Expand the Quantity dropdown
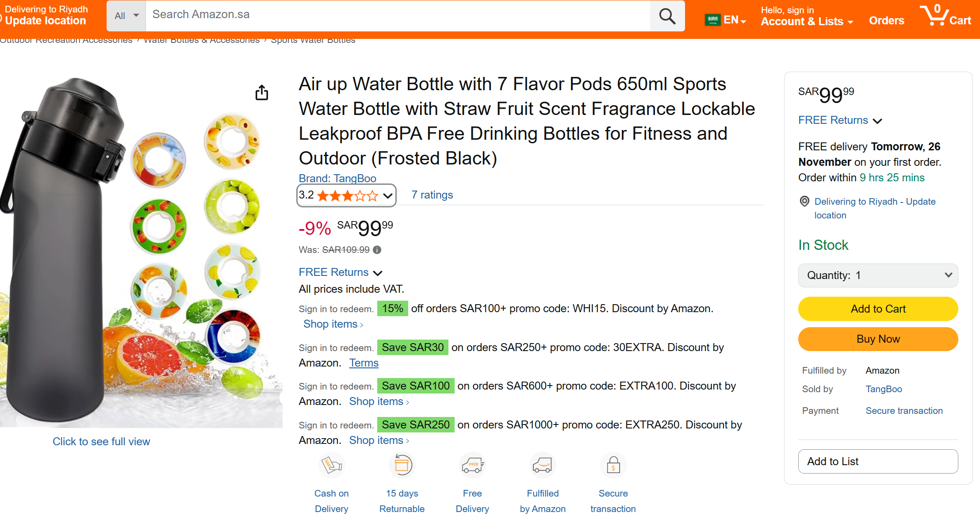980x516 pixels. coord(878,275)
